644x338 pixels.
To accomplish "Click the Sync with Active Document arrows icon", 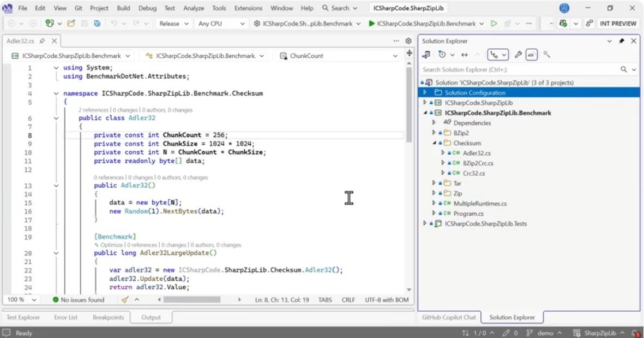I will click(465, 55).
